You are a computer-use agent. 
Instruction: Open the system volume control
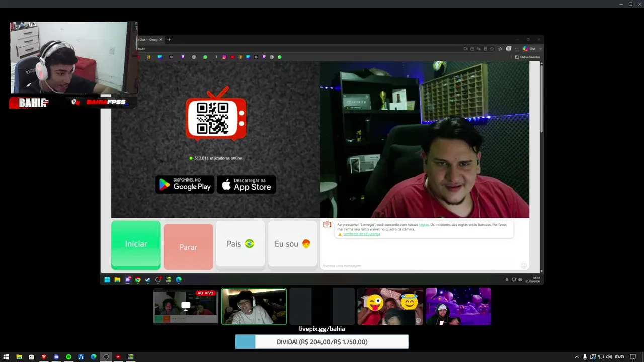pos(609,357)
